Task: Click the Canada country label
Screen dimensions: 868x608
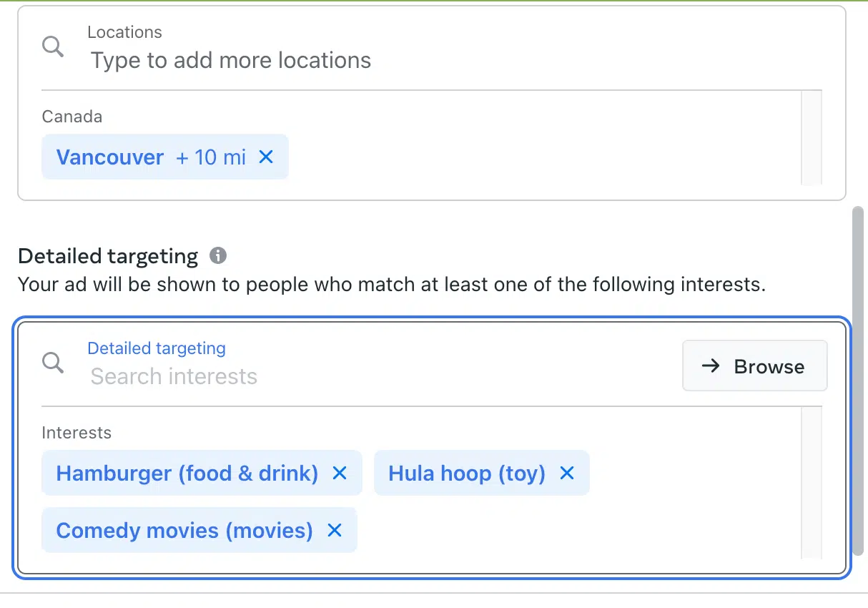Action: pos(71,117)
